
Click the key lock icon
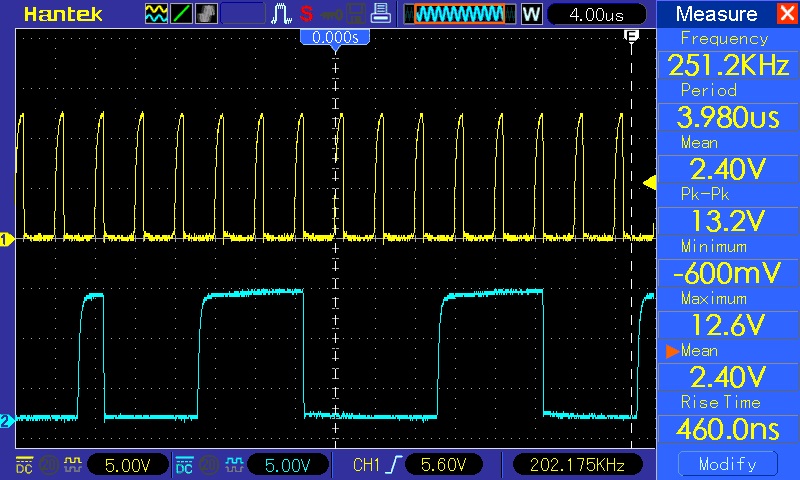tap(330, 14)
